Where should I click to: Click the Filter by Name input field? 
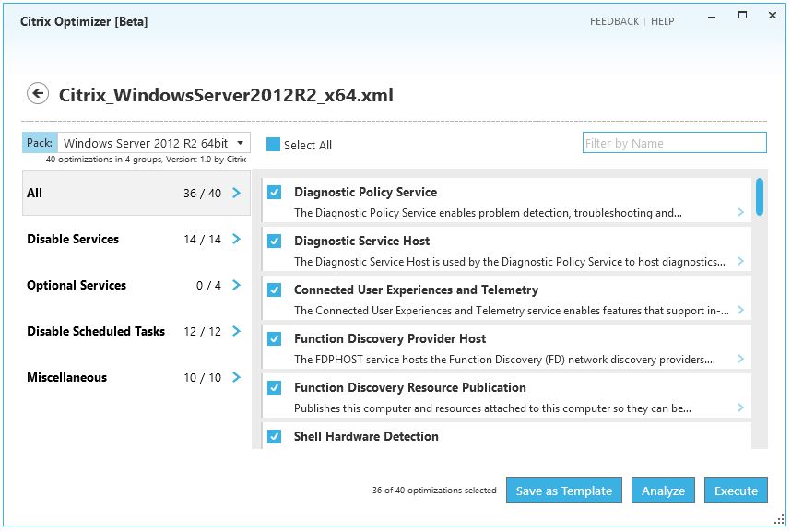click(674, 143)
